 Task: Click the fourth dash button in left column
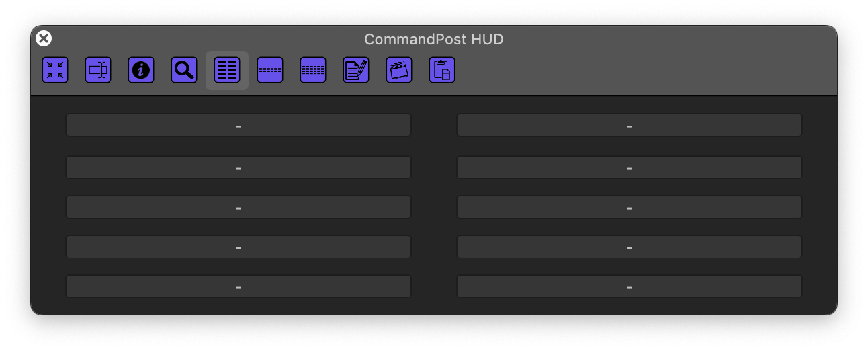point(238,247)
